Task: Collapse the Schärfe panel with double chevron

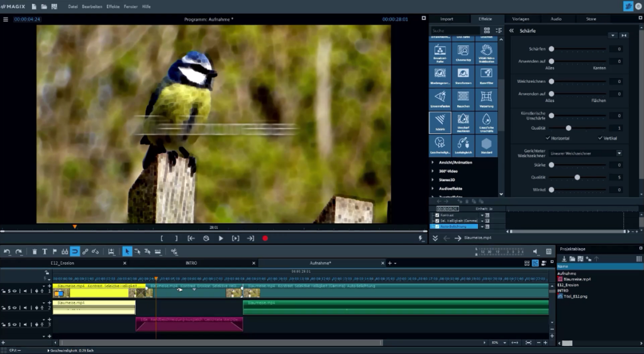Action: 511,30
